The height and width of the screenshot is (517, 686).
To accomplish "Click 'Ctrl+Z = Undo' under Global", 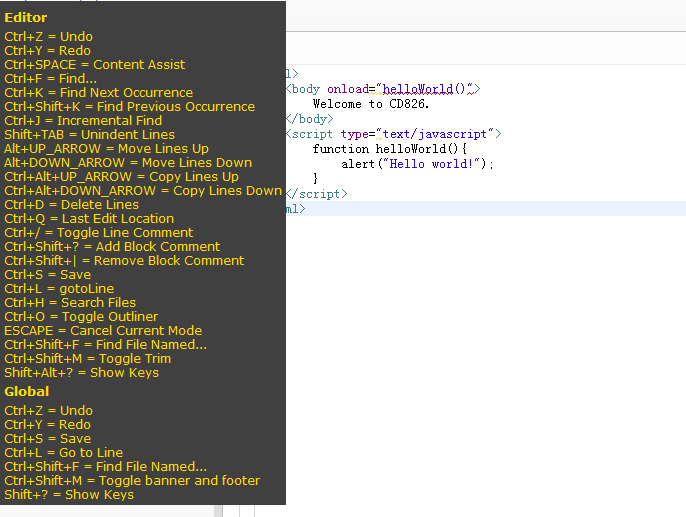I will coord(49,411).
